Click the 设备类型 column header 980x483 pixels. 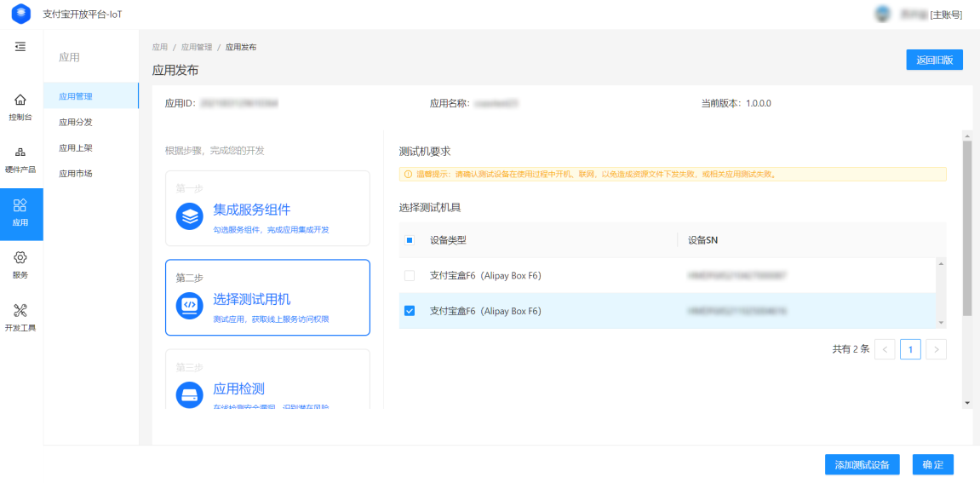tap(448, 240)
